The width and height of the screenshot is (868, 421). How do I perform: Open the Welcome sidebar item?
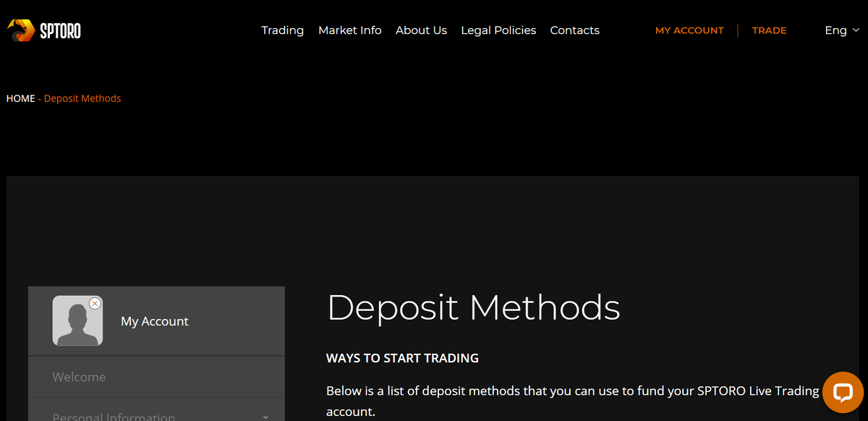[x=79, y=377]
